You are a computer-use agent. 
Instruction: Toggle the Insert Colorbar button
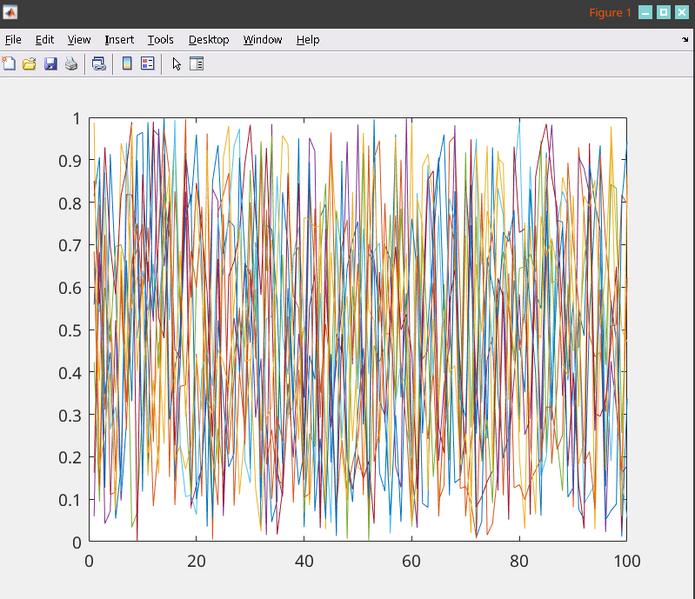click(127, 64)
